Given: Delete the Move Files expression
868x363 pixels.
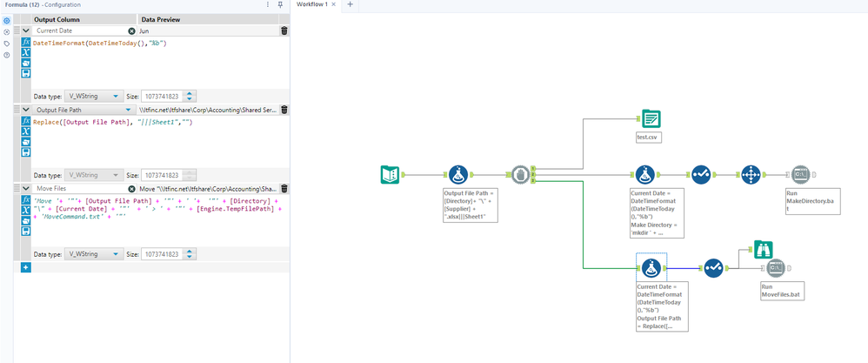Looking at the screenshot, I should (x=284, y=188).
